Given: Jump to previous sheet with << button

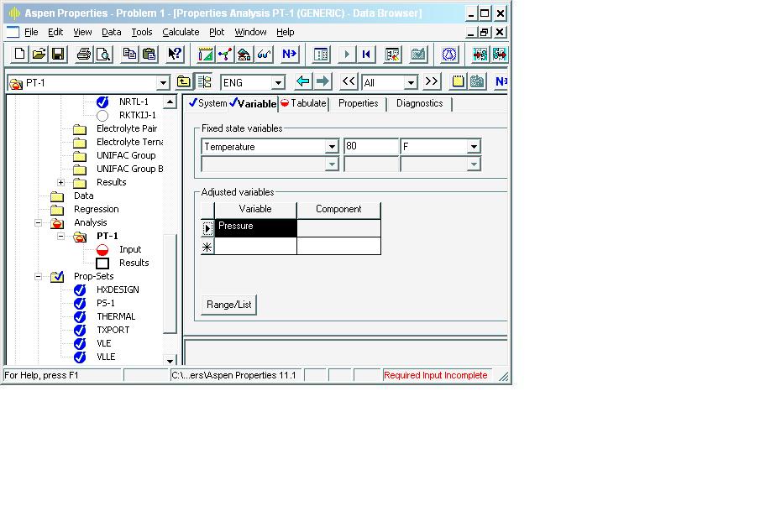Looking at the screenshot, I should point(349,81).
